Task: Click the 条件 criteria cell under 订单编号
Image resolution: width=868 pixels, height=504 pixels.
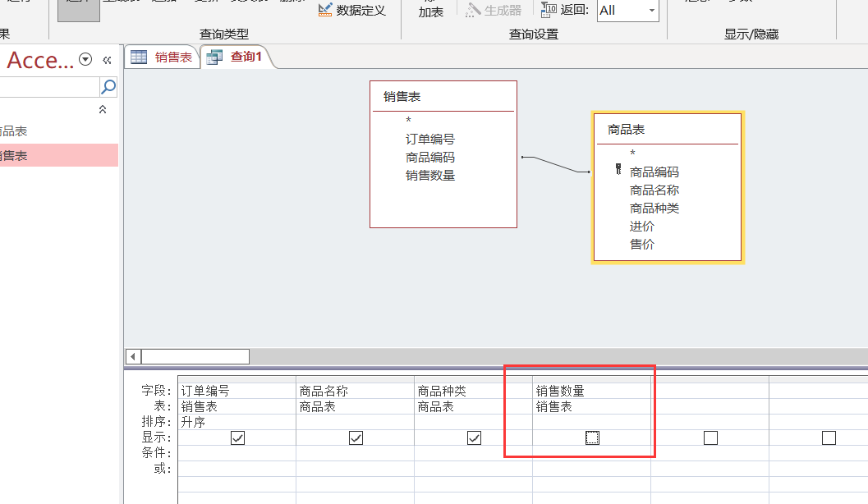Action: click(x=237, y=453)
